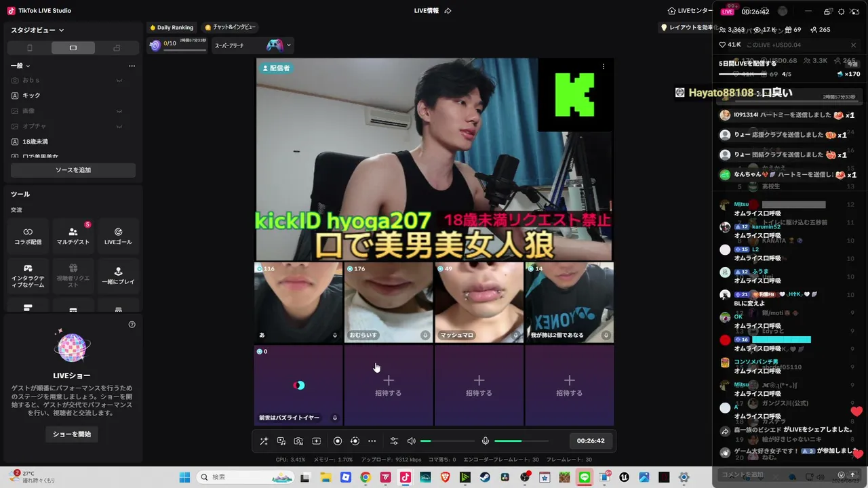Open the LIVEショー help icon
The image size is (868, 488).
132,325
